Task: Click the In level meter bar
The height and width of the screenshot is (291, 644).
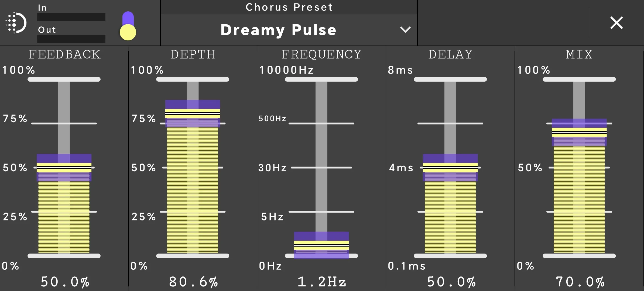Action: [71, 17]
